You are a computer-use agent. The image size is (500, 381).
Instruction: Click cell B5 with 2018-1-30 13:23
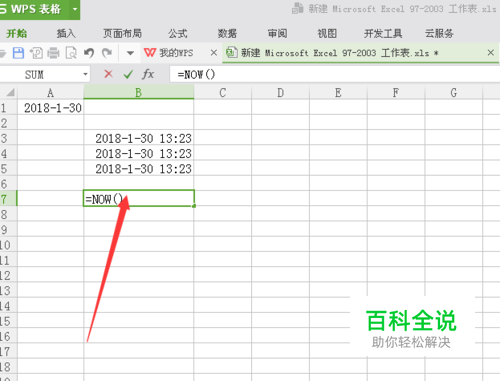[x=139, y=169]
